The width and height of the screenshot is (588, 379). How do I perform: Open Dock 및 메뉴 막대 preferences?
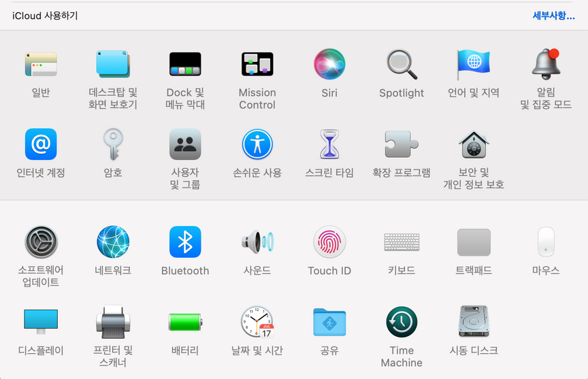point(185,64)
